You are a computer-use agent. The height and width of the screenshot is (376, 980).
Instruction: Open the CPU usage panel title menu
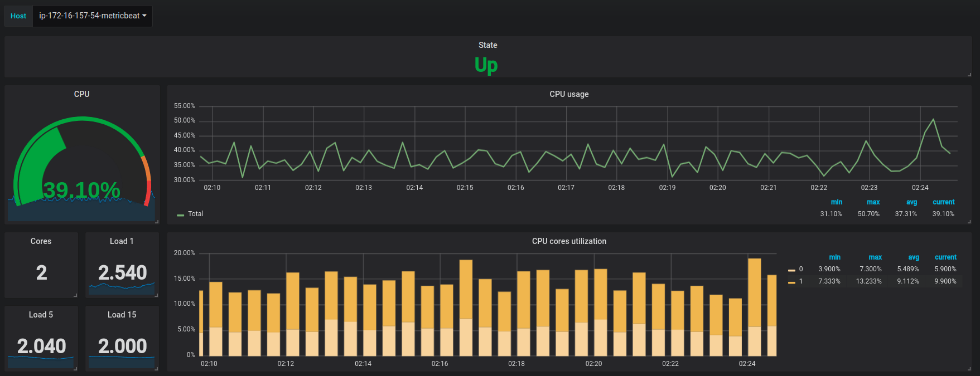coord(569,94)
